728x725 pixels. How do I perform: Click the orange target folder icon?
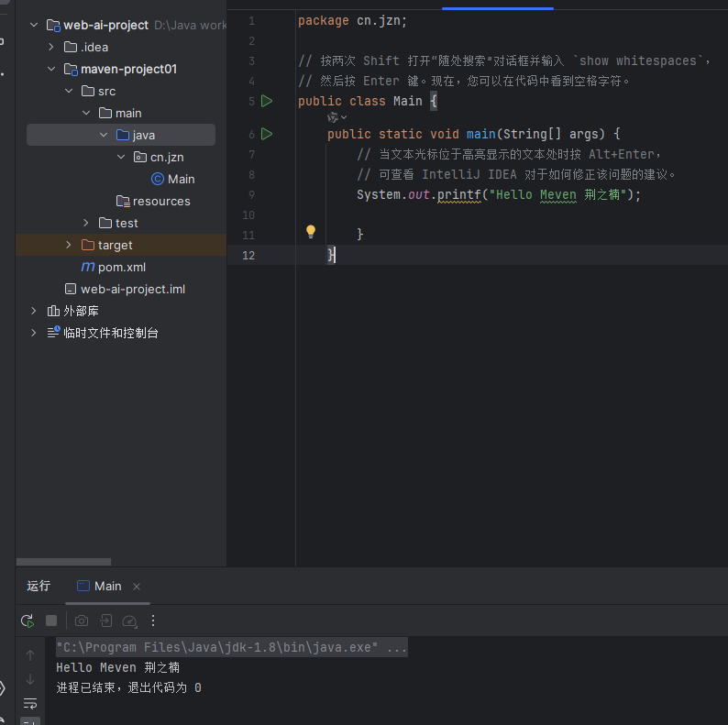pyautogui.click(x=88, y=245)
